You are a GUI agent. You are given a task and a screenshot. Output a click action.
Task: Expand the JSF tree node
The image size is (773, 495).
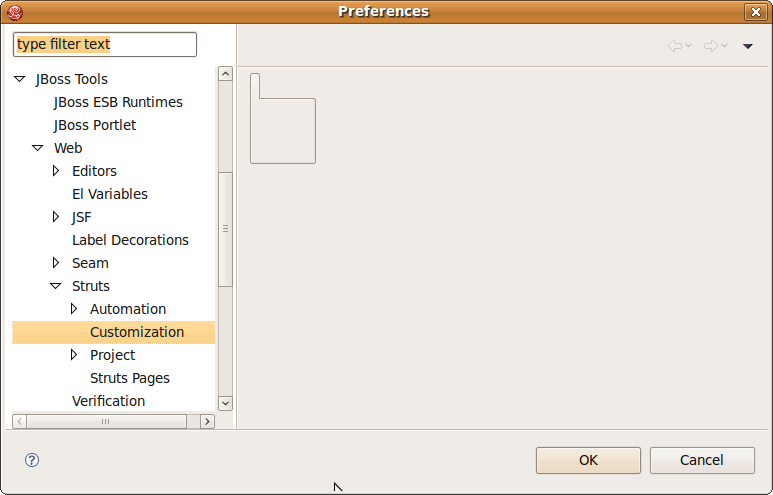coord(56,217)
